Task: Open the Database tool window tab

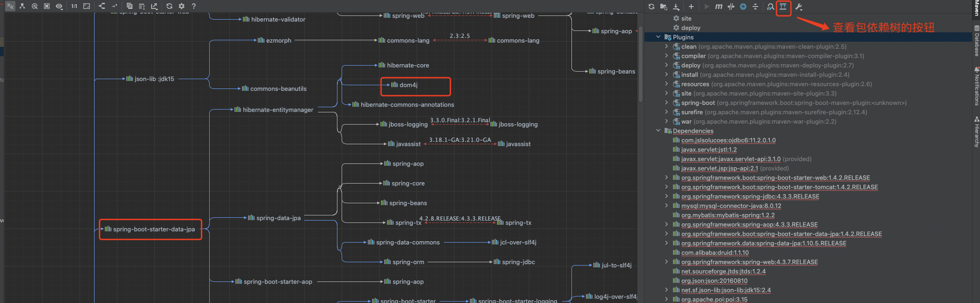Action: (976, 41)
